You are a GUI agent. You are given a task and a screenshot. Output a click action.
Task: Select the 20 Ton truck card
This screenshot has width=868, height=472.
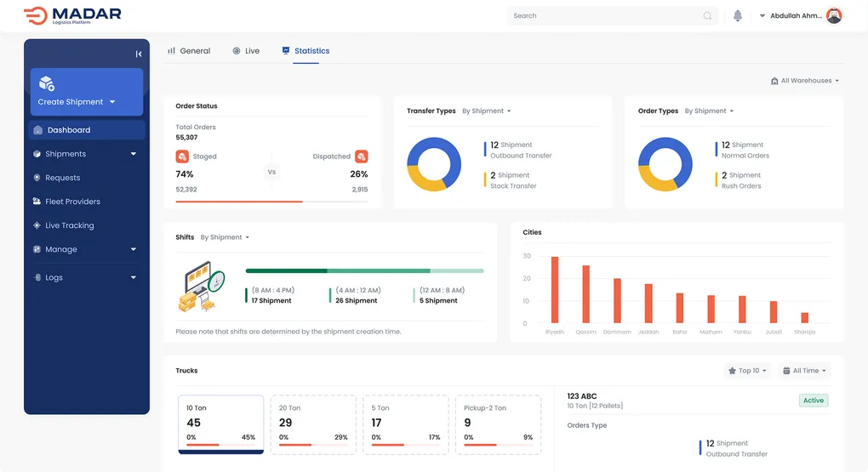coord(313,422)
